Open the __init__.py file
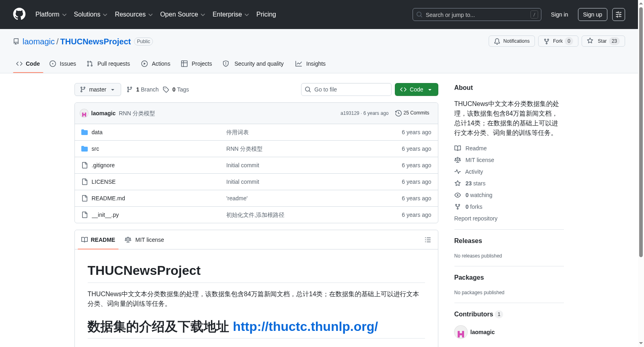 (x=105, y=215)
